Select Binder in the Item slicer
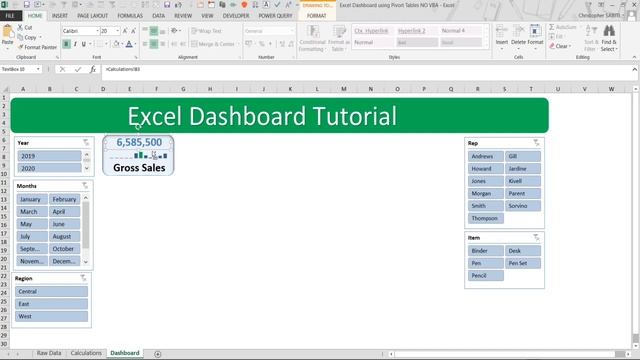This screenshot has width=640, height=360. click(486, 251)
